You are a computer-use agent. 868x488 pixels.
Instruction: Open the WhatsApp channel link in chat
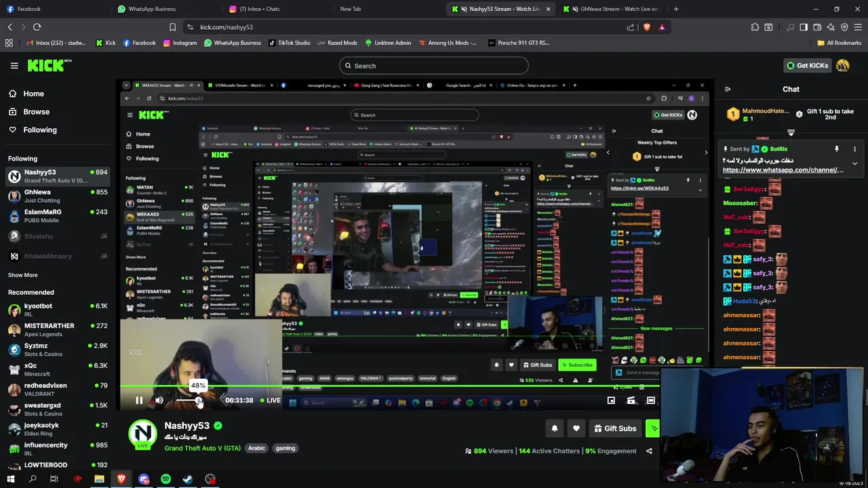[x=783, y=170]
